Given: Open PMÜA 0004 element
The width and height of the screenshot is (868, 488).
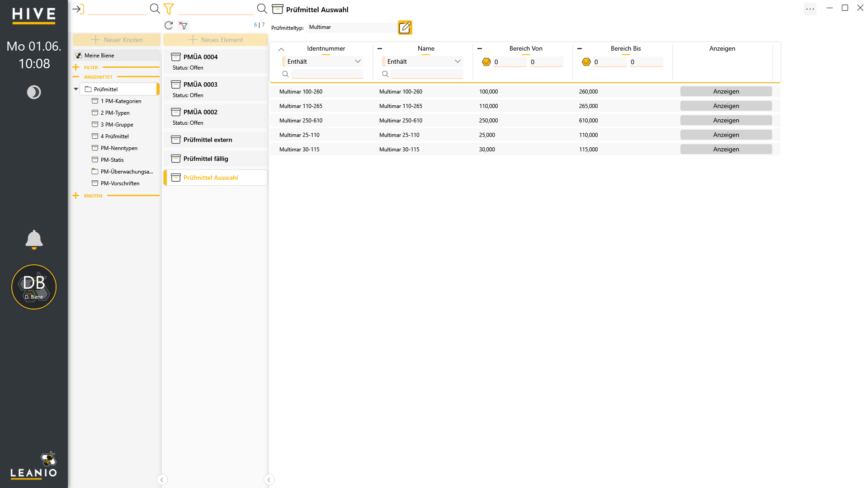Looking at the screenshot, I should (x=215, y=62).
